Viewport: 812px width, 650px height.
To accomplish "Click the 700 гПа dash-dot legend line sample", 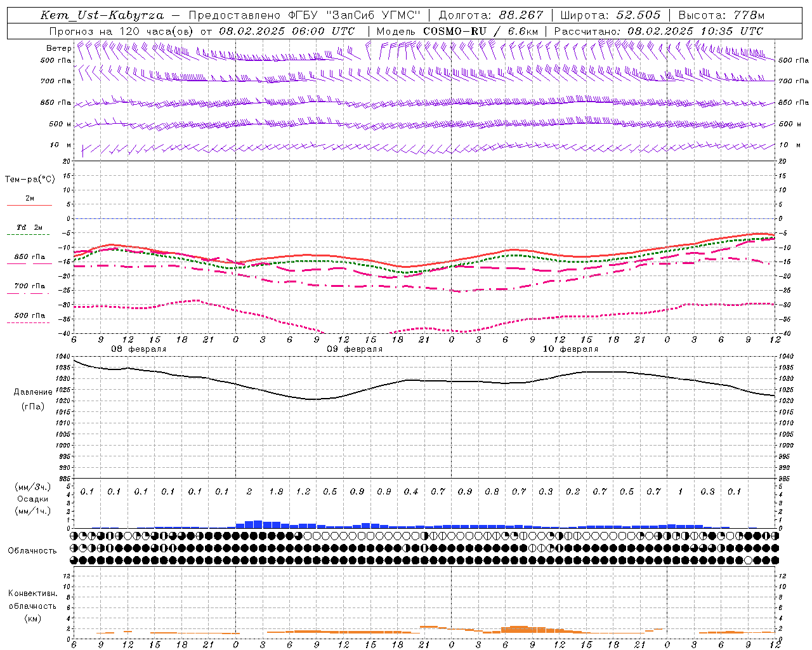I will pos(28,293).
